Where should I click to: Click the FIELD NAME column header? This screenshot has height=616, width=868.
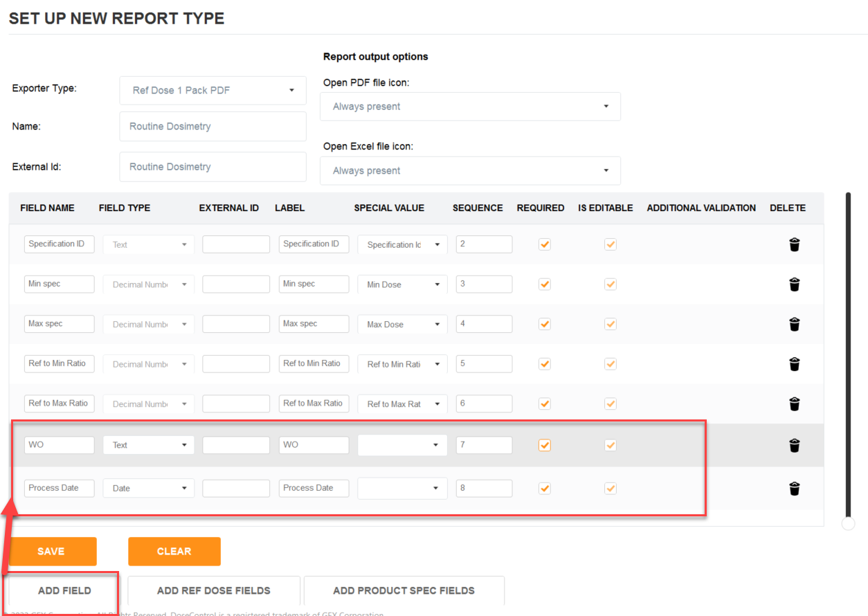pos(48,208)
